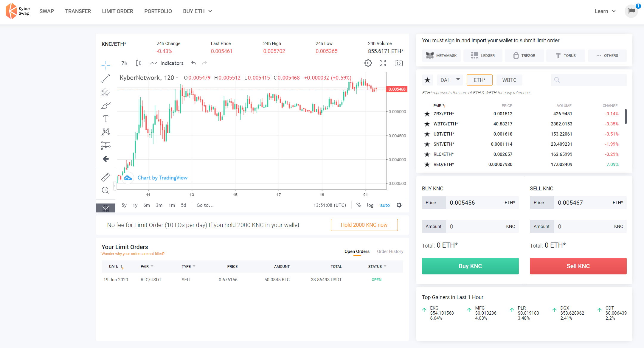This screenshot has width=644, height=348.
Task: Click the Buy KNC button
Action: coord(470,266)
